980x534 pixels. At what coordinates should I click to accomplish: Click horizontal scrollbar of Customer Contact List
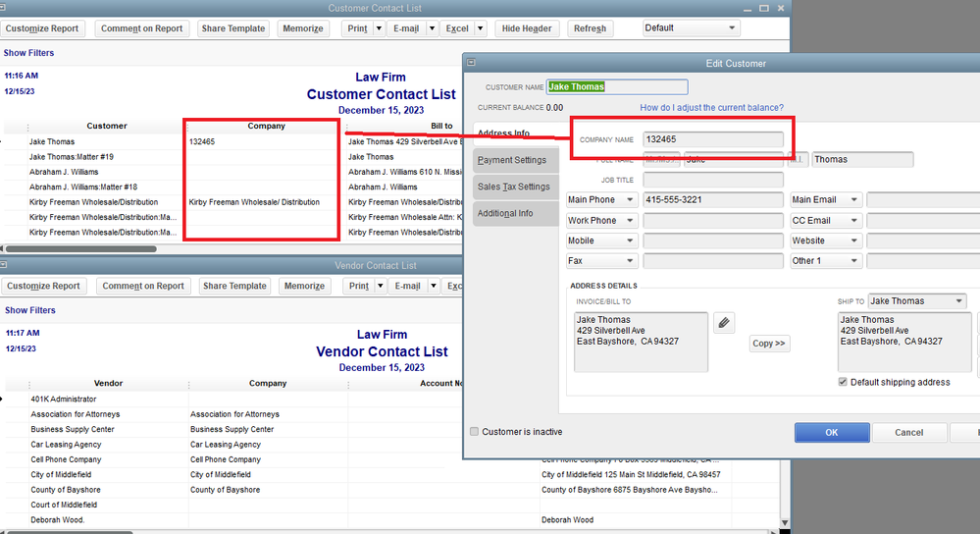tap(80, 249)
